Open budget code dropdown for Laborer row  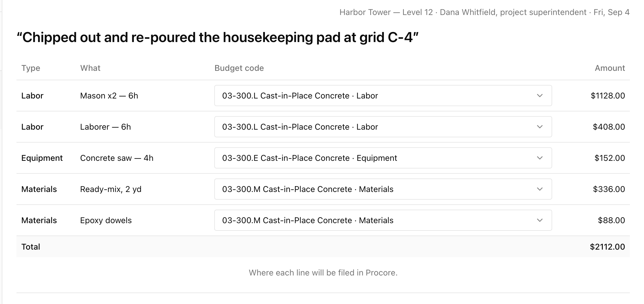point(383,127)
